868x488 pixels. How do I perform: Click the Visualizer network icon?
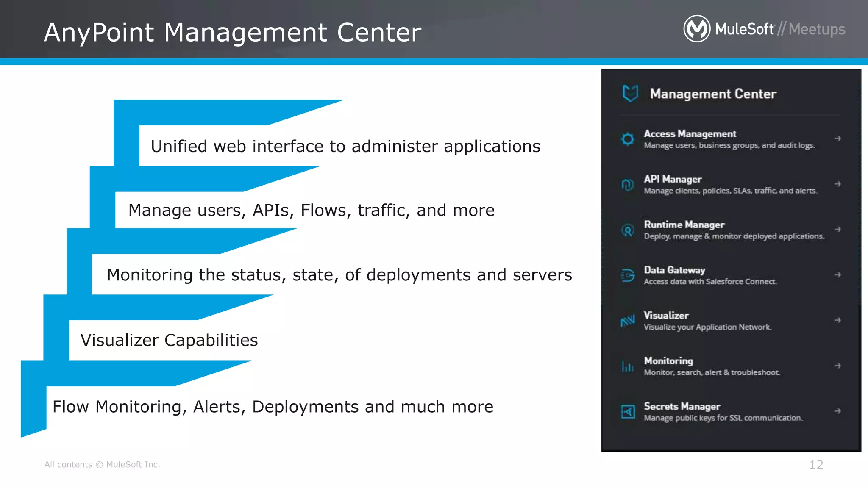click(628, 321)
